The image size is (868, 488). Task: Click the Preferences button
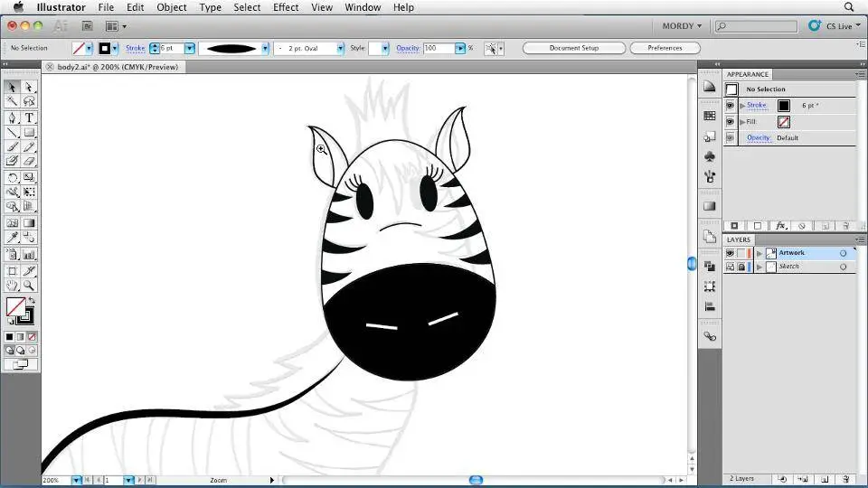[665, 48]
